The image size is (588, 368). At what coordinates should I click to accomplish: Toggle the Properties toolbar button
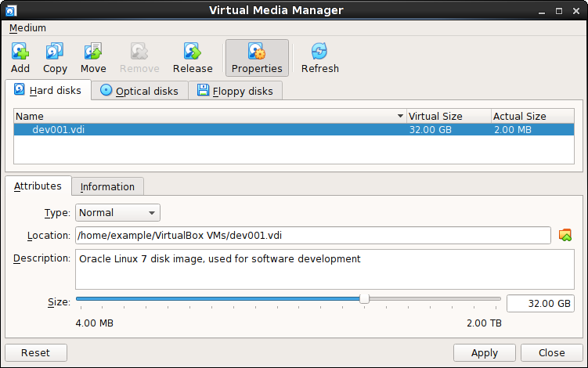point(257,58)
